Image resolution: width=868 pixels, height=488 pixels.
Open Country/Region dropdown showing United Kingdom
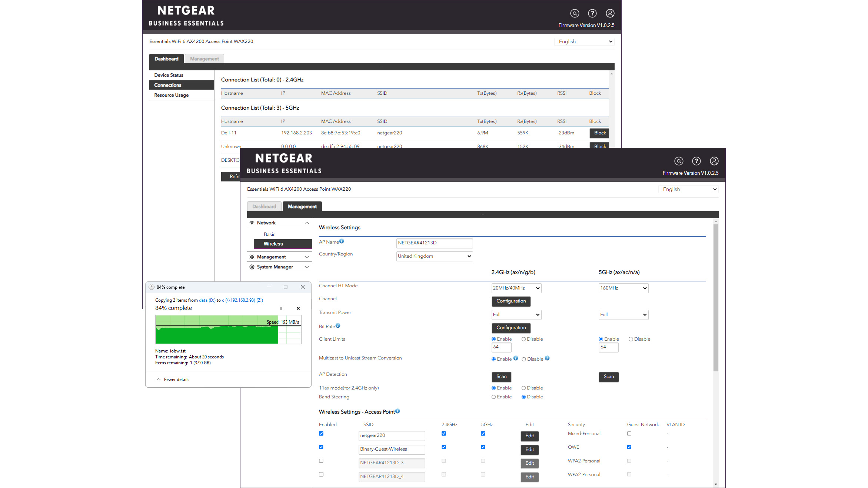[435, 256]
